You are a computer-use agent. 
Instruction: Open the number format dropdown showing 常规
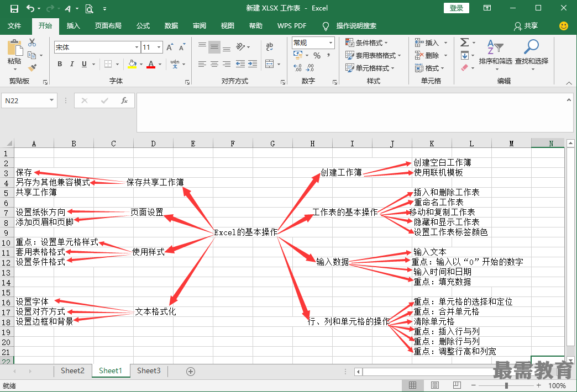coord(331,43)
